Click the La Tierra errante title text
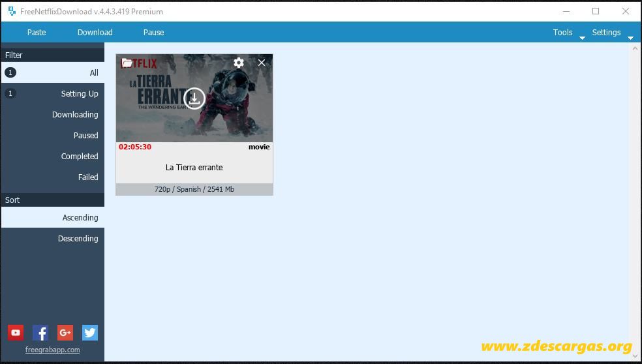This screenshot has width=642, height=364. [x=194, y=168]
